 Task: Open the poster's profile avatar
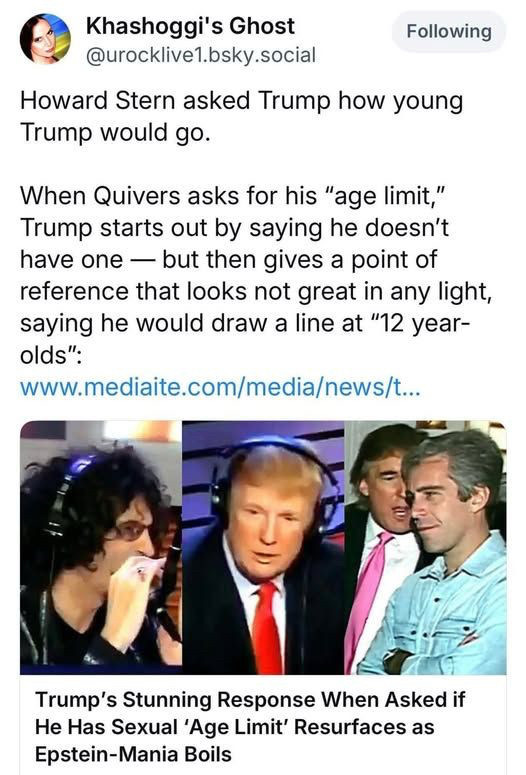(x=45, y=39)
